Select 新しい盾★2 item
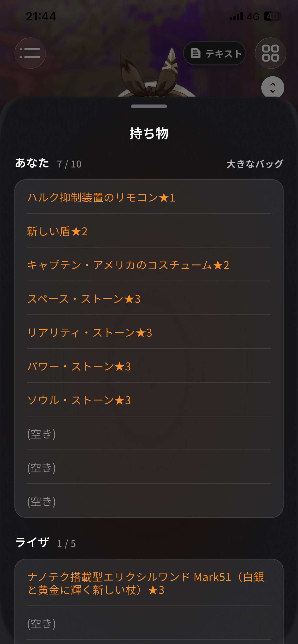 coord(149,231)
